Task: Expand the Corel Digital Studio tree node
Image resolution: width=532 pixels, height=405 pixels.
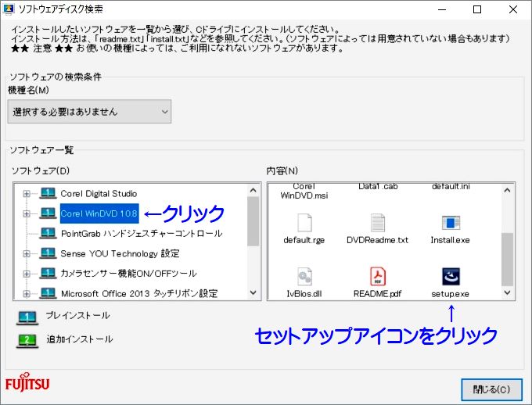Action: (x=27, y=193)
